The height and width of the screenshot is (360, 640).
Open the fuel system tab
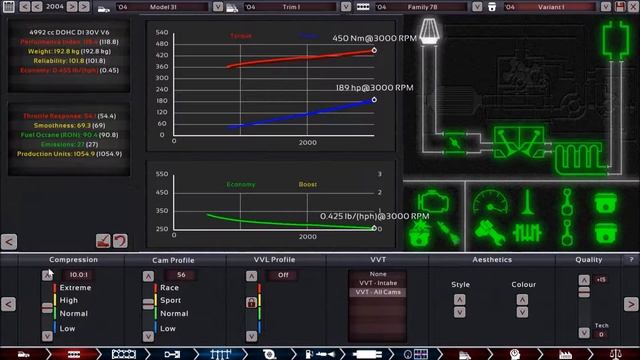320,354
